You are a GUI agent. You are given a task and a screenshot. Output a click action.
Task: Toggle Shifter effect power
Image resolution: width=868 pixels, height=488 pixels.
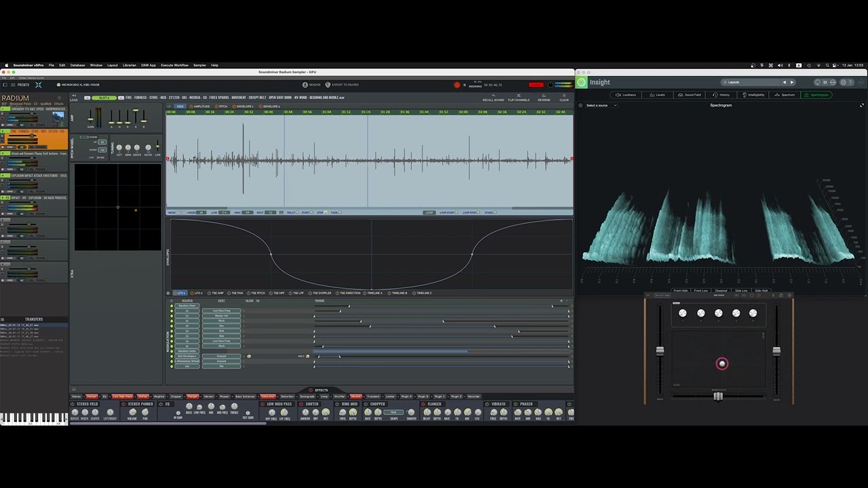302,404
